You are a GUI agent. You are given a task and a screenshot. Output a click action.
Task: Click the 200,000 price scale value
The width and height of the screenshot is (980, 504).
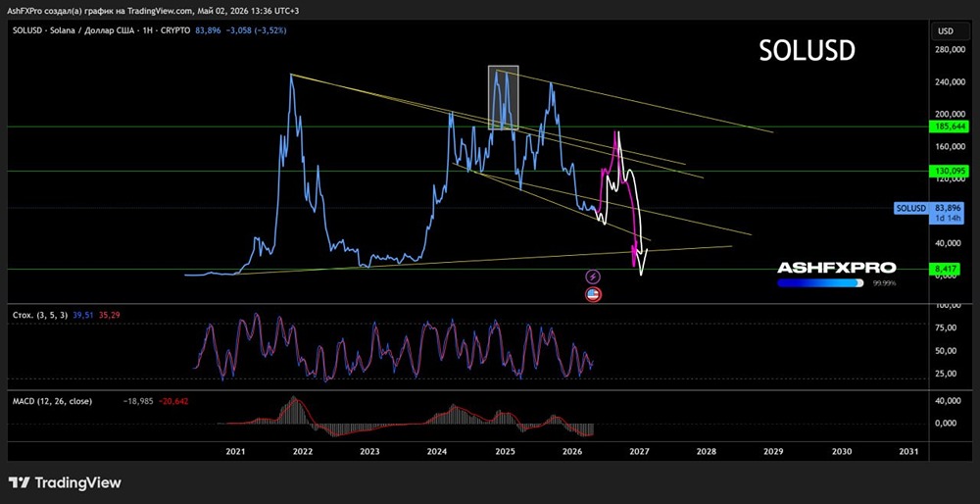click(x=952, y=115)
